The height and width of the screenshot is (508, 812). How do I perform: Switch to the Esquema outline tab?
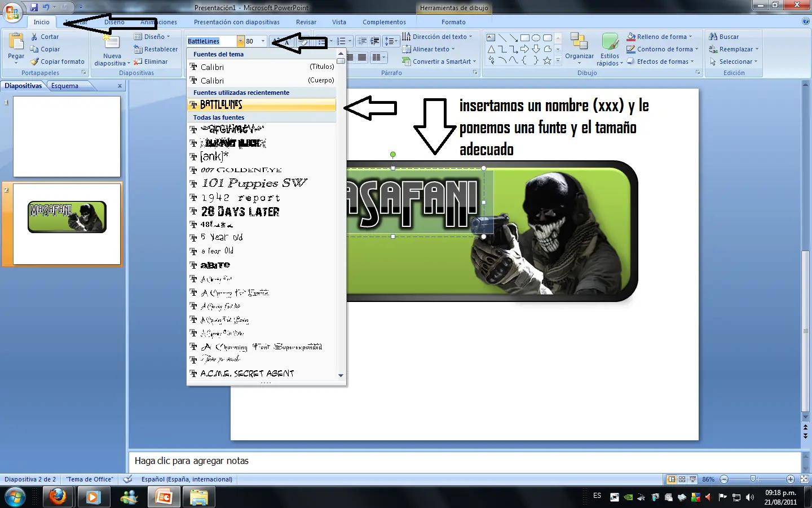point(65,86)
